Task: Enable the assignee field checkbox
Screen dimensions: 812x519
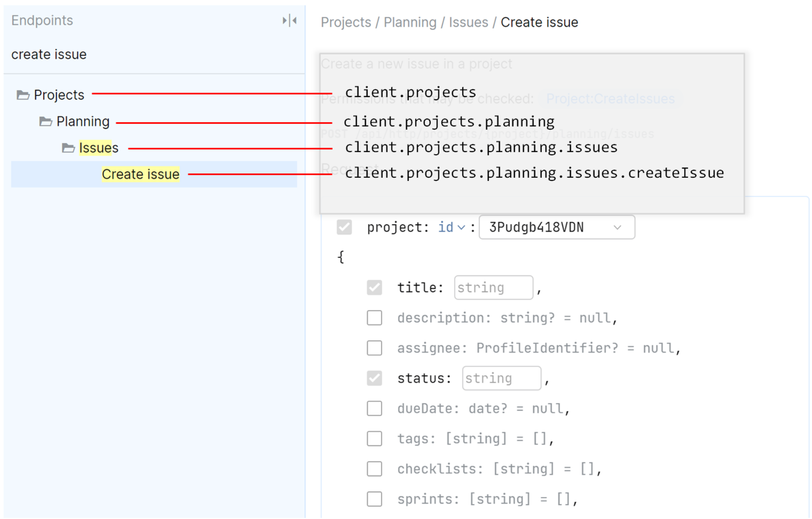Action: [x=374, y=348]
